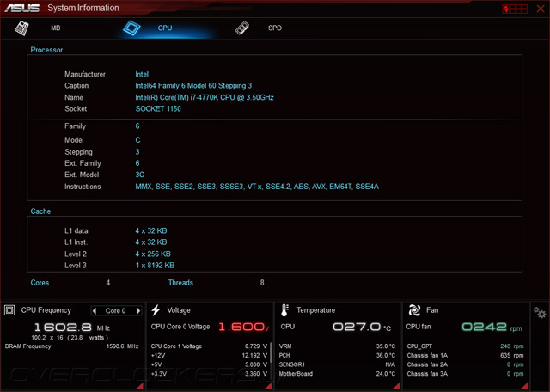This screenshot has height=392, width=550.
Task: Click the Level 3 cache 1 x 8192 KB
Action: [x=155, y=266]
